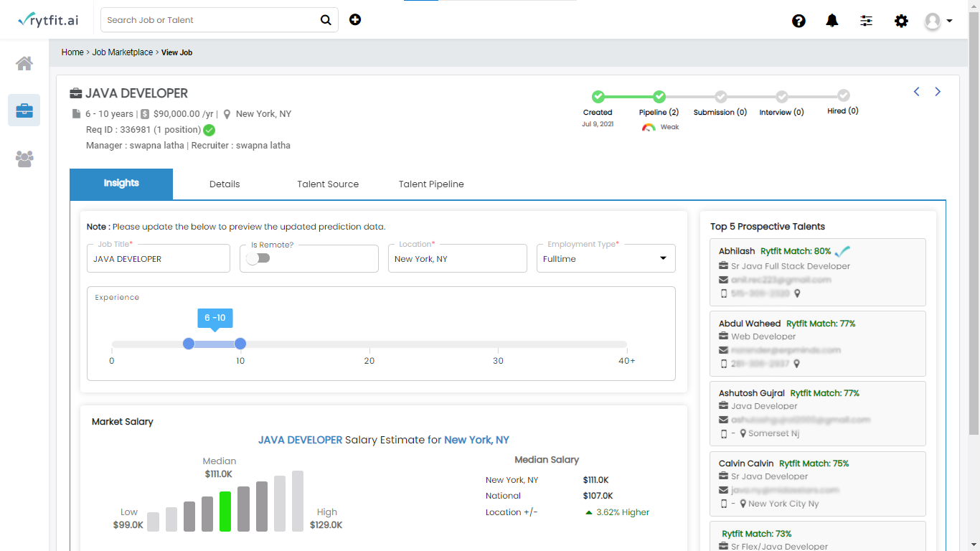
Task: Toggle the Is Remote switch
Action: point(258,259)
